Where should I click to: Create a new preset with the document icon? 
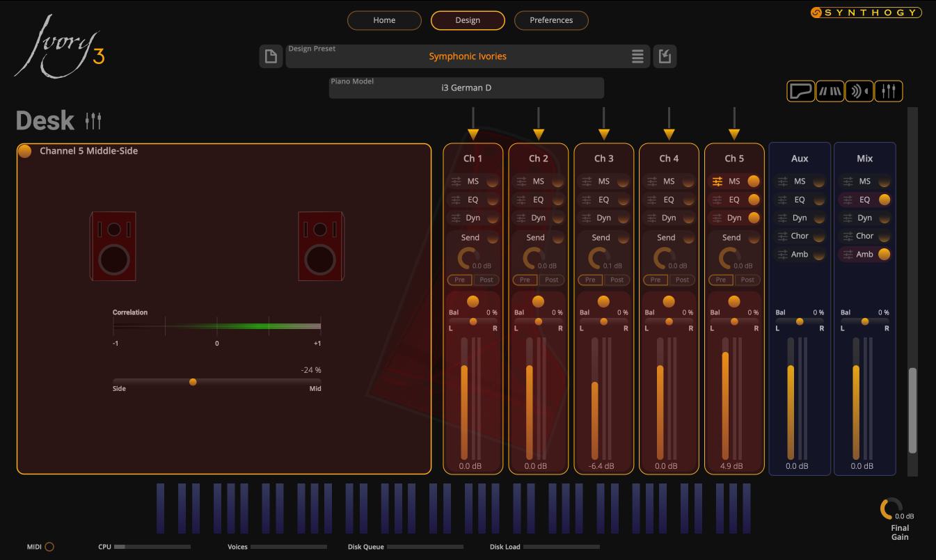pyautogui.click(x=271, y=56)
